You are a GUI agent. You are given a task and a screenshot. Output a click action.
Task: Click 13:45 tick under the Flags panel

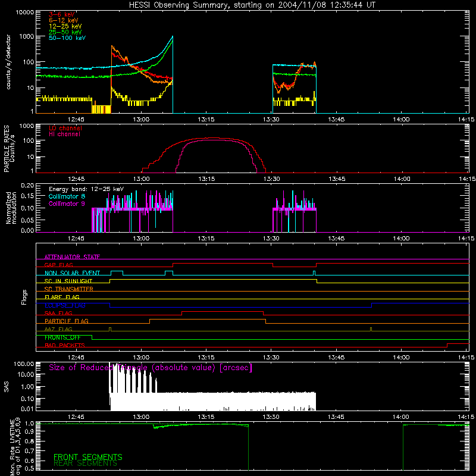336,358
